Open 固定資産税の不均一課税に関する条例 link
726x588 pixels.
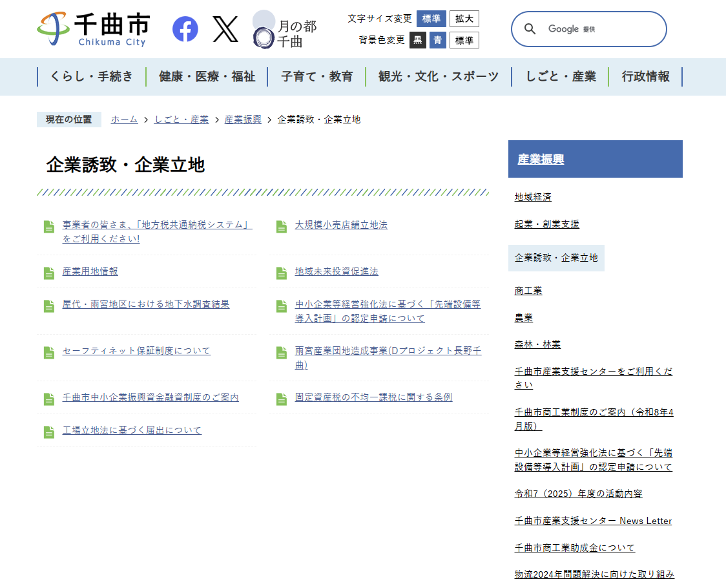pyautogui.click(x=373, y=397)
